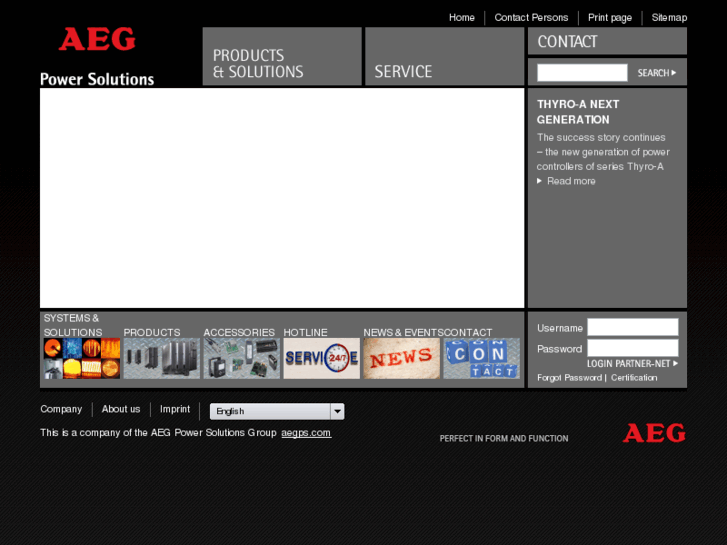Open Imprint footer link
Screen dimensions: 727x545
pos(175,409)
